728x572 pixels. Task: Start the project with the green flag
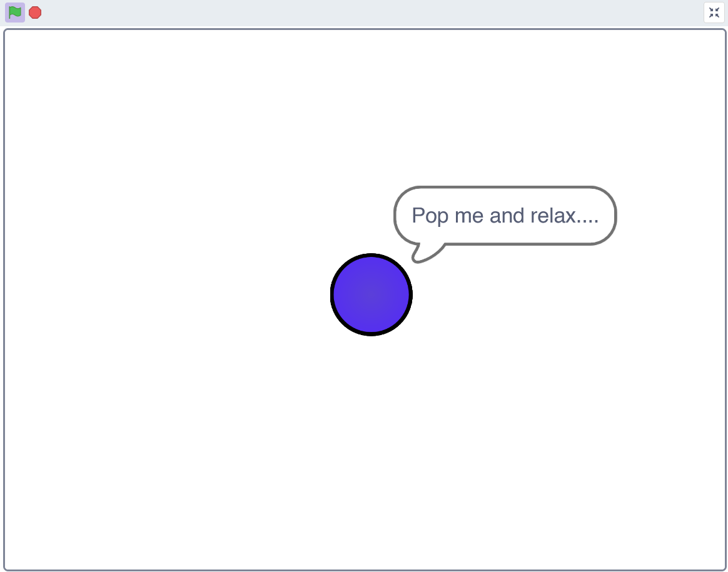point(15,13)
